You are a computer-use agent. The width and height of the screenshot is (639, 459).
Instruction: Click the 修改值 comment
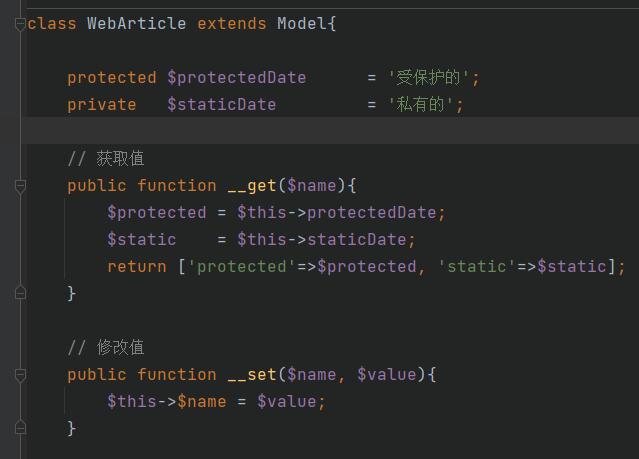(120, 348)
